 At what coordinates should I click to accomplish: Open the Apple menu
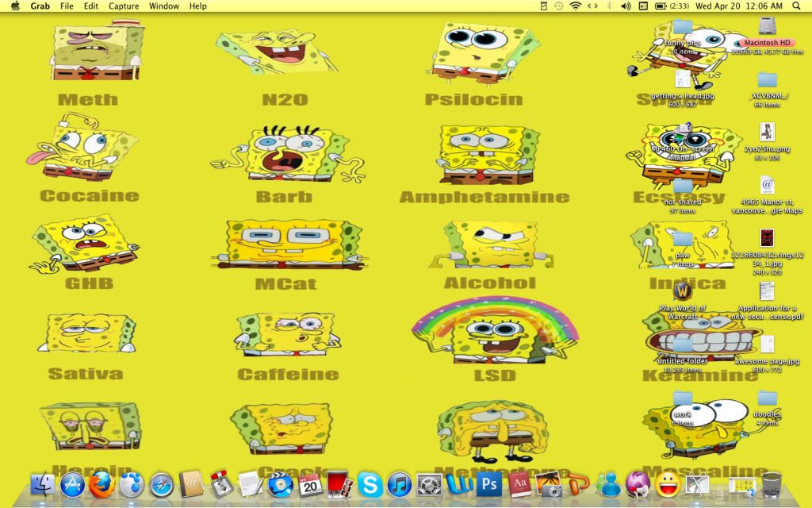(x=16, y=6)
